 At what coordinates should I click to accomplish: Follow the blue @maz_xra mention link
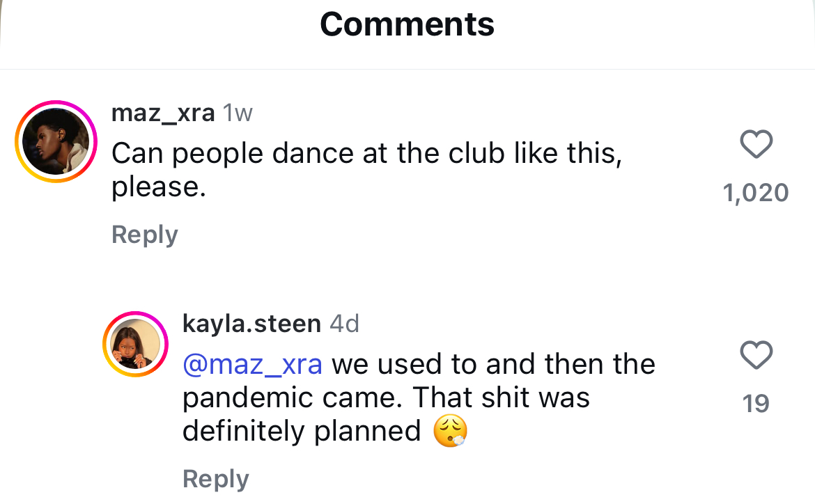point(252,364)
